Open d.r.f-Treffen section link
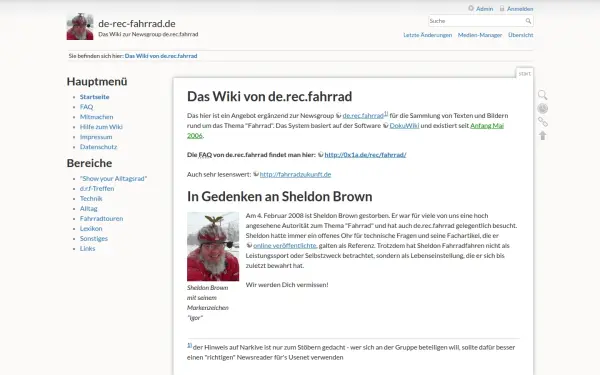Screen dimensions: 600x375 pyautogui.click(x=97, y=188)
